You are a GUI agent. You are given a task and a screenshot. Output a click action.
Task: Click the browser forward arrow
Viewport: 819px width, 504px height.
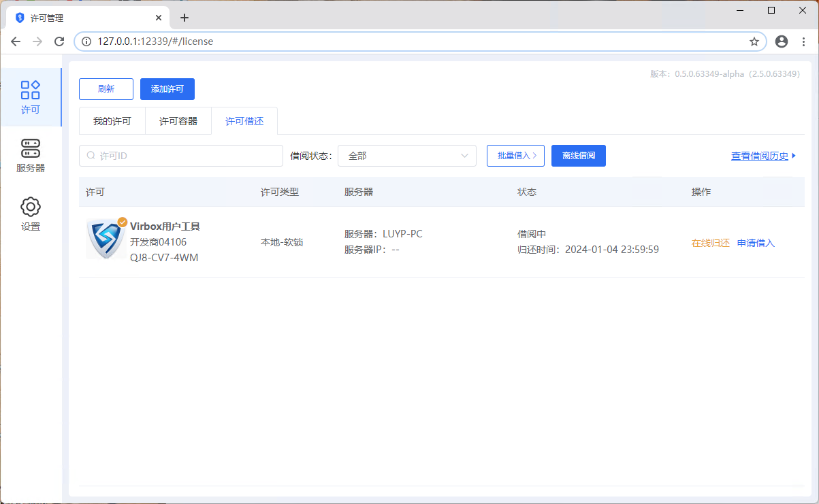[37, 41]
